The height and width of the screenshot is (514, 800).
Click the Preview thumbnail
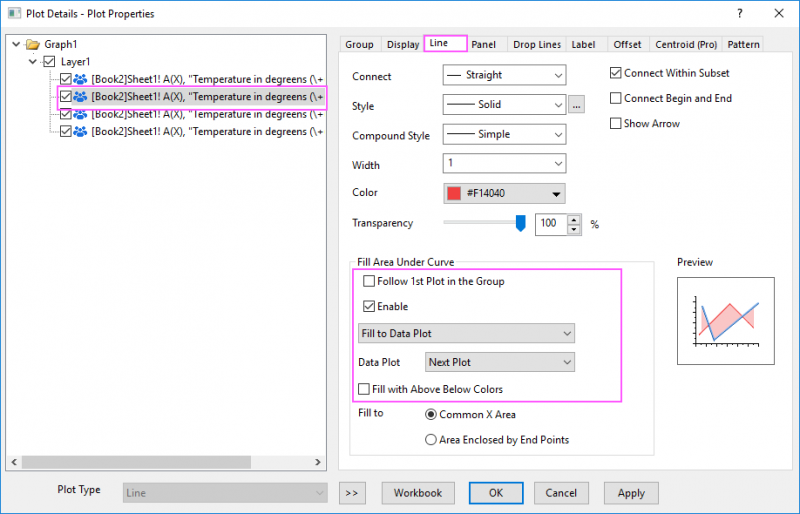(726, 321)
